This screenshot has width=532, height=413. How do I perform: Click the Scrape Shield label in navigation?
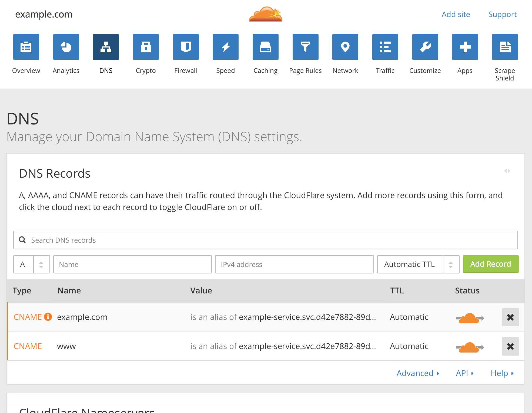pos(505,74)
